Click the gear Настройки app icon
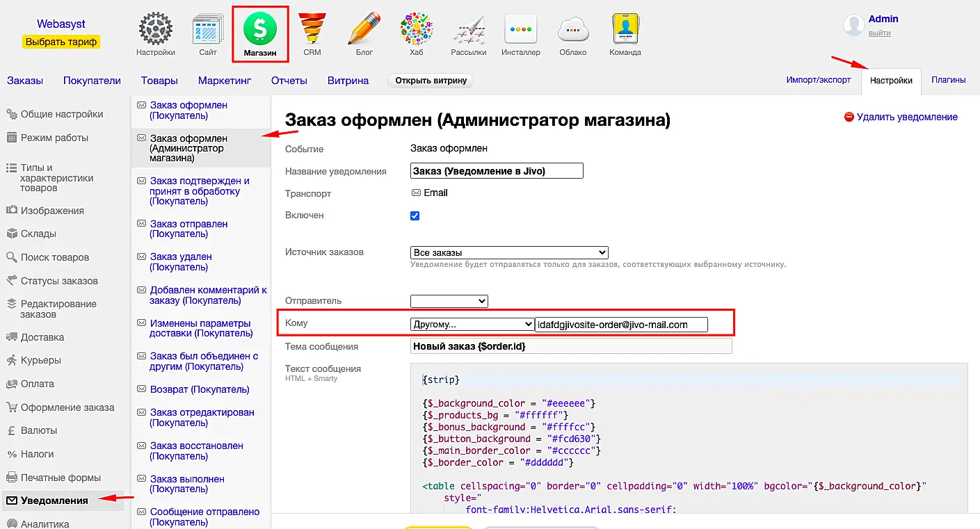The image size is (980, 529). 155,31
